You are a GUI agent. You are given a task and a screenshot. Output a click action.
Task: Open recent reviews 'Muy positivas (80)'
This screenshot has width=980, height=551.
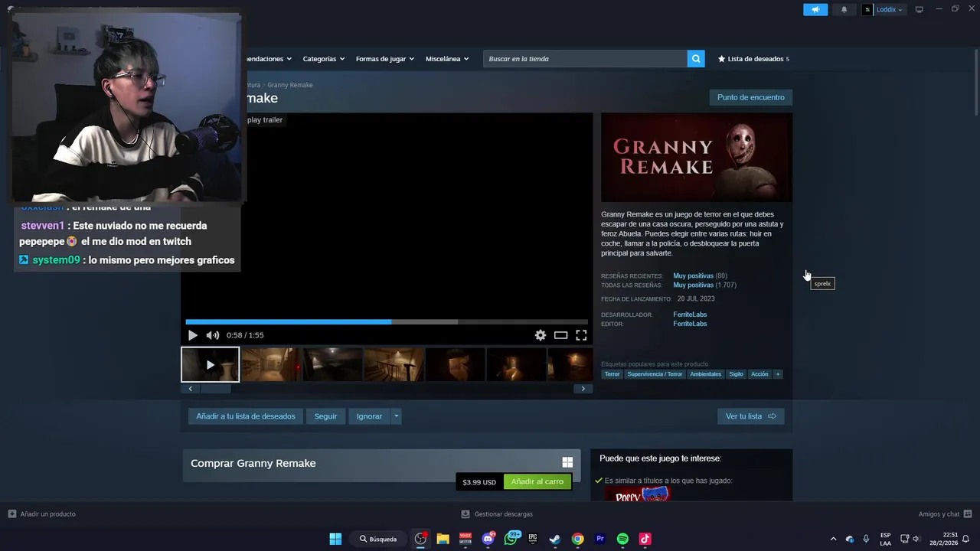pyautogui.click(x=700, y=275)
